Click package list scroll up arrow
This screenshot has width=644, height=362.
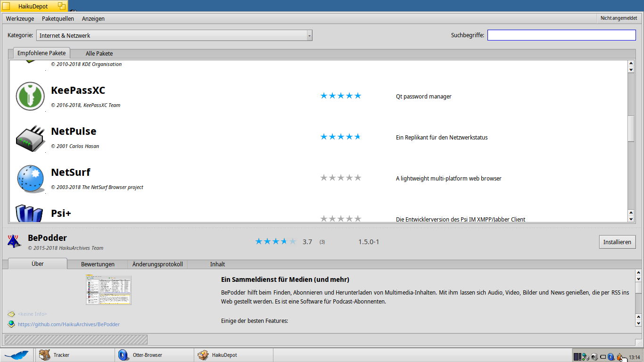[x=631, y=64]
